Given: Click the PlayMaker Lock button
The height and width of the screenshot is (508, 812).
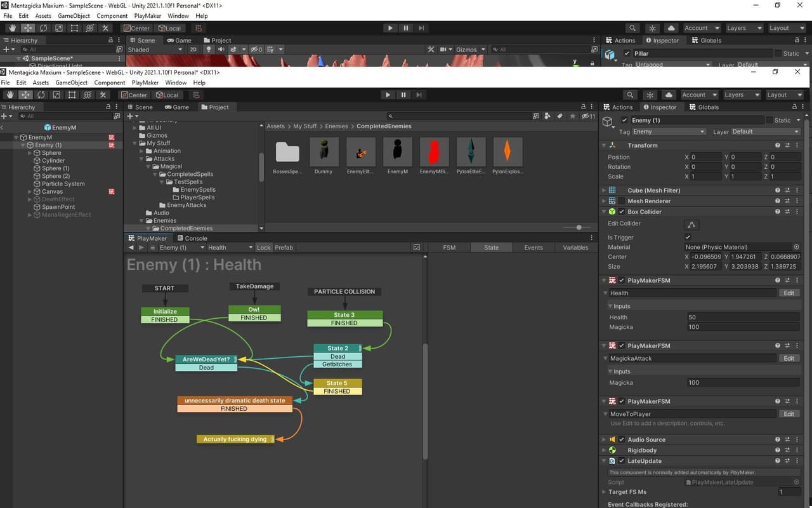Looking at the screenshot, I should click(264, 248).
